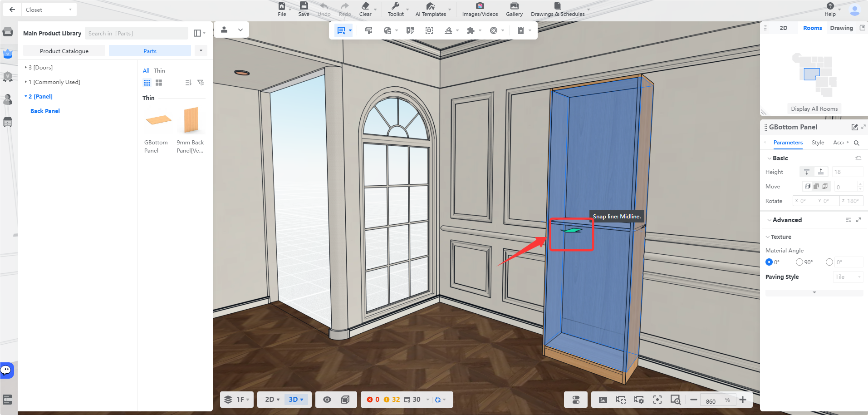Open the person view mode dropdown
868x415 pixels.
[x=231, y=30]
